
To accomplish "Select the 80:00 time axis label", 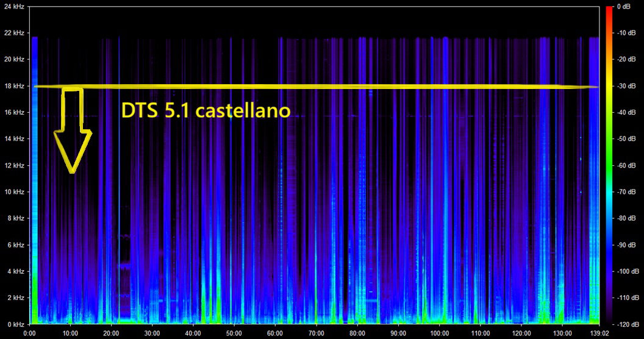I will point(357,334).
